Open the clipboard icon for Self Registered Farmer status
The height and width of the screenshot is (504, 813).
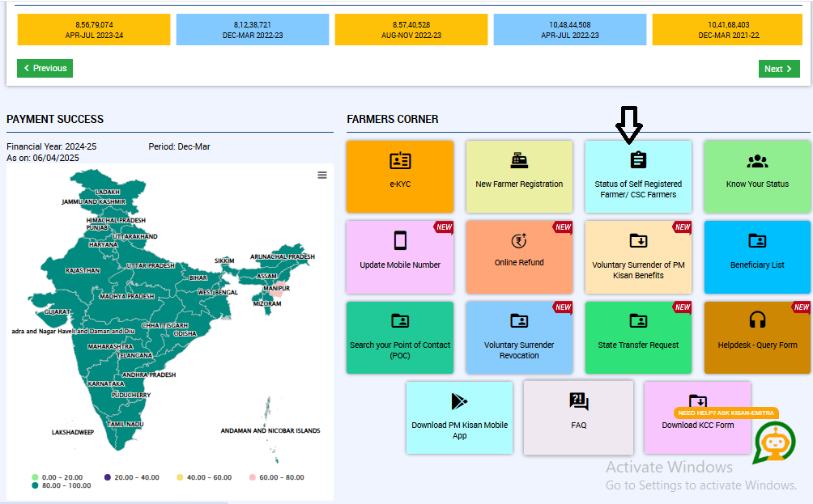pos(638,160)
